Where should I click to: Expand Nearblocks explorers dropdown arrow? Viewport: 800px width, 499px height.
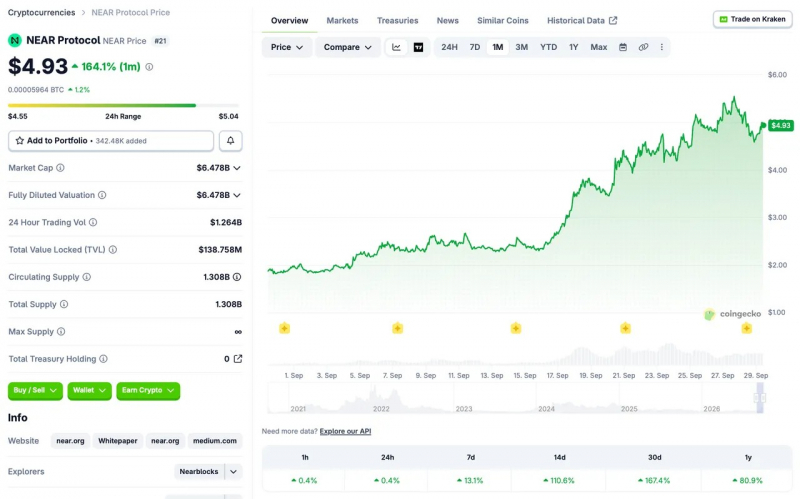(233, 471)
